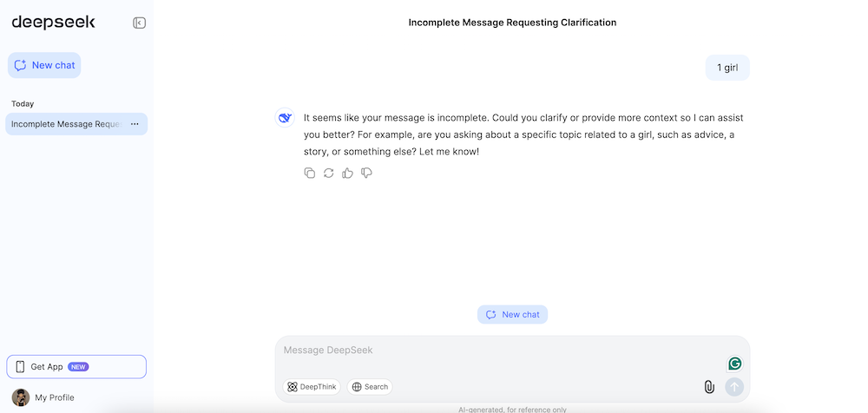Give the response a thumbs up
868x413 pixels.
(348, 173)
